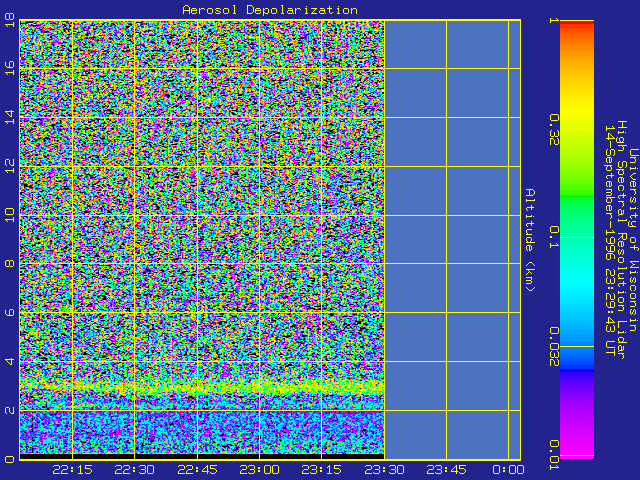
Task: Click the altitude axis label 8
Action: (10, 264)
